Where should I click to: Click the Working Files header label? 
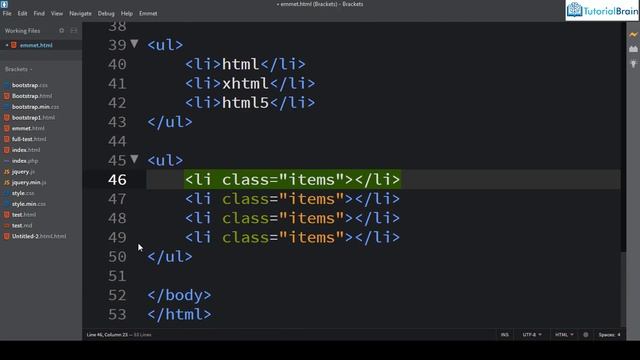pos(22,31)
